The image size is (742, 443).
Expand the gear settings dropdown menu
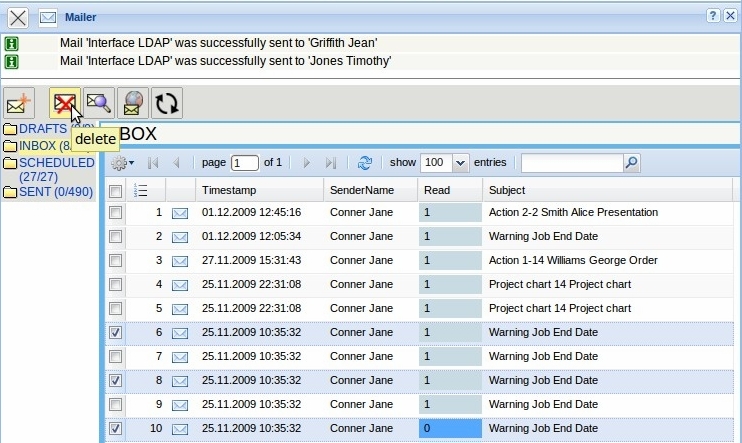pos(122,163)
